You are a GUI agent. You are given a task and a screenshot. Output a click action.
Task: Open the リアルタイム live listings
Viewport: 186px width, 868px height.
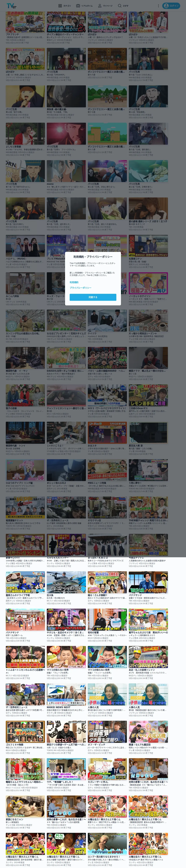click(84, 6)
